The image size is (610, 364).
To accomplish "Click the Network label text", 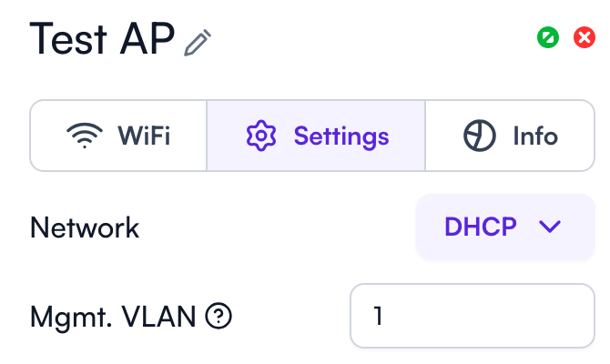I will [x=85, y=227].
